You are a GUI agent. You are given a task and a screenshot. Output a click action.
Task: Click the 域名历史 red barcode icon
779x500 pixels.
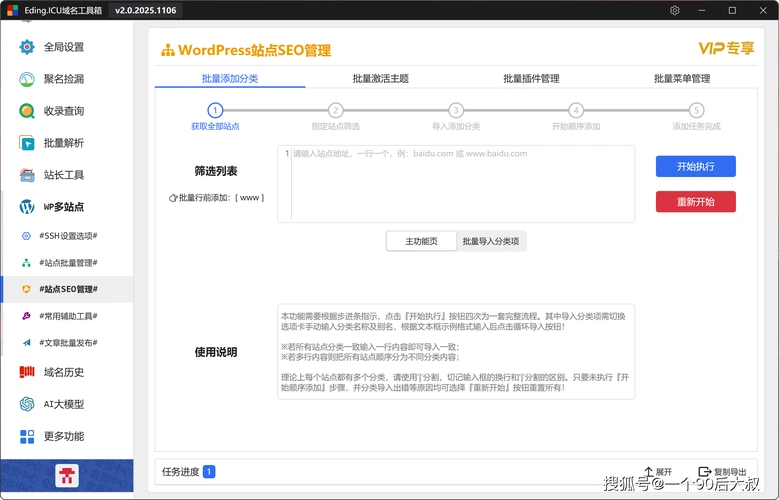click(27, 372)
